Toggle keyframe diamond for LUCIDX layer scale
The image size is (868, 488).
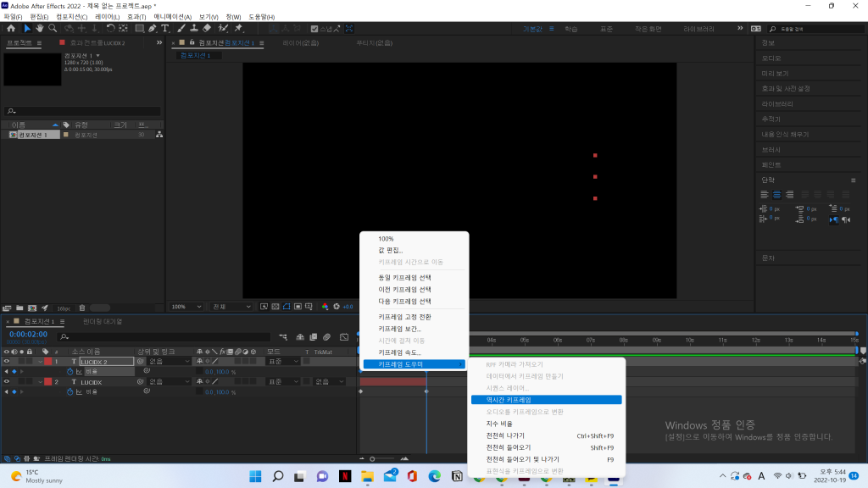point(14,391)
